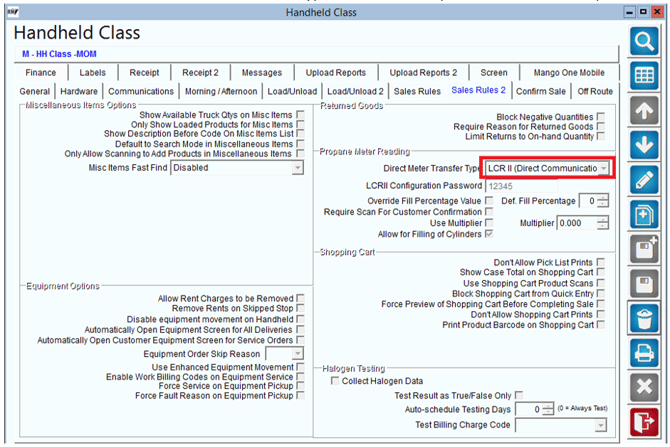Check Allow Rent Charges to be Removed
Screen dimensions: 670x447
[x=301, y=298]
